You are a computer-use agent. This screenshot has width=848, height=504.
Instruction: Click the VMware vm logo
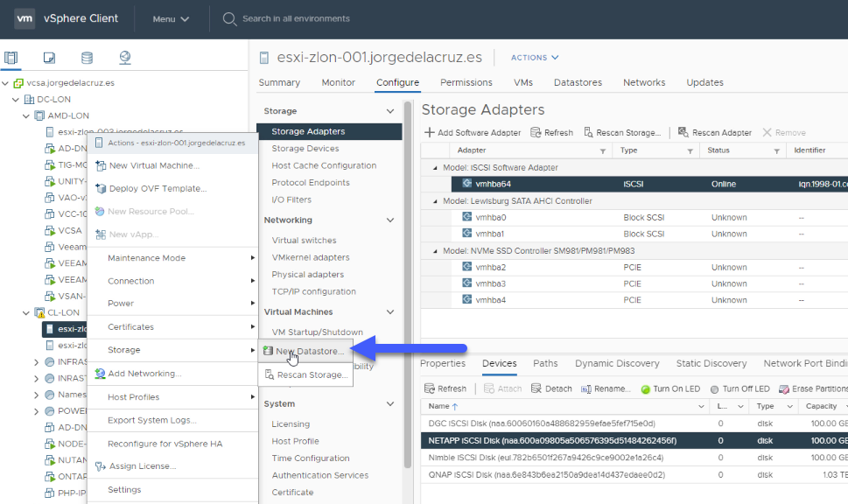[25, 18]
